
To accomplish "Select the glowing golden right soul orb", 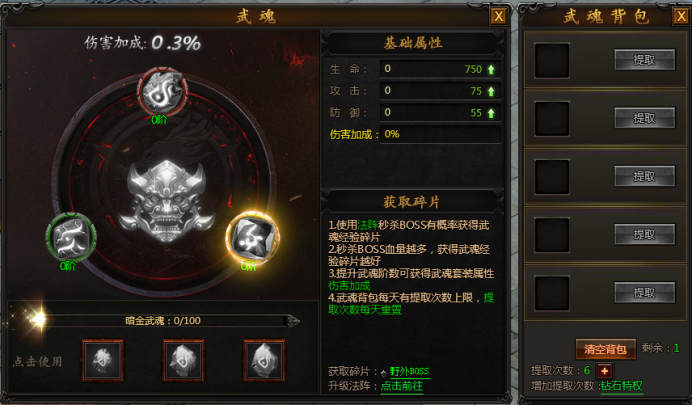I will [252, 238].
